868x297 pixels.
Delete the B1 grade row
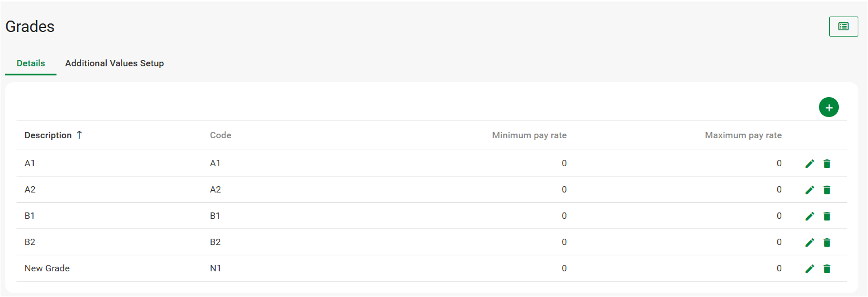[x=827, y=216]
